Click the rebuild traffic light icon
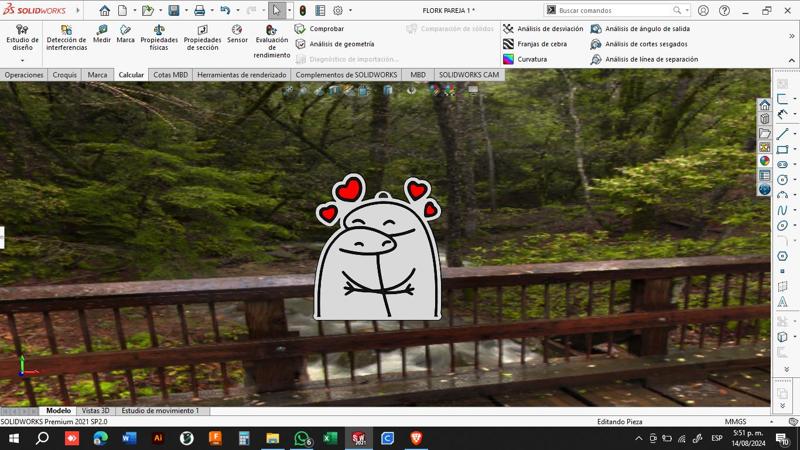This screenshot has width=800, height=450. click(303, 11)
